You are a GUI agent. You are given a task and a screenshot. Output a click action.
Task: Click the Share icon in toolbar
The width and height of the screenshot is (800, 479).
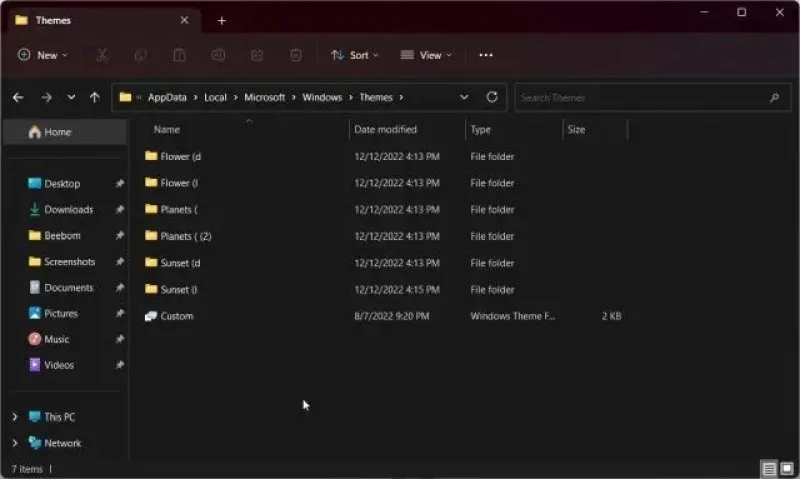257,55
